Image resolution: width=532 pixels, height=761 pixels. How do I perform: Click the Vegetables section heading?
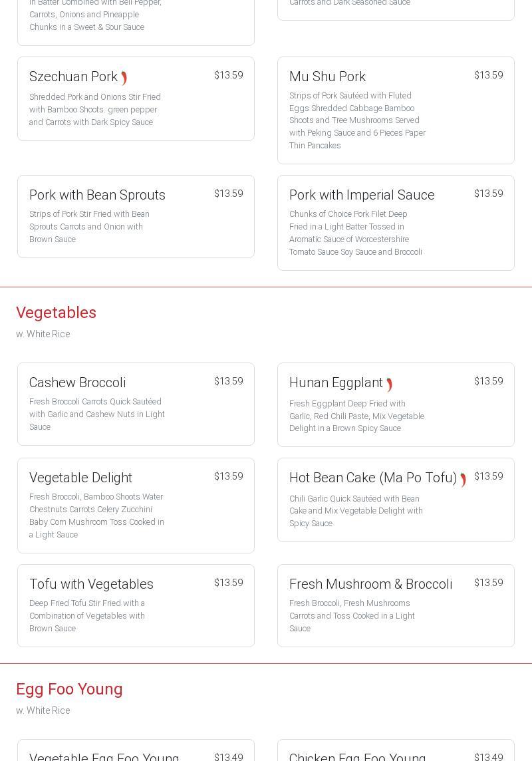pos(56,313)
